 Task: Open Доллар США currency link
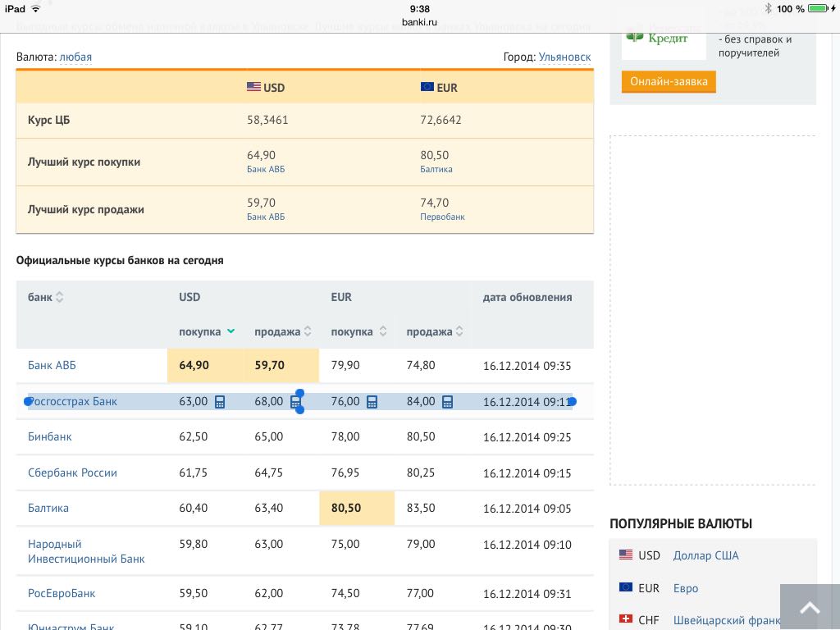pos(705,555)
